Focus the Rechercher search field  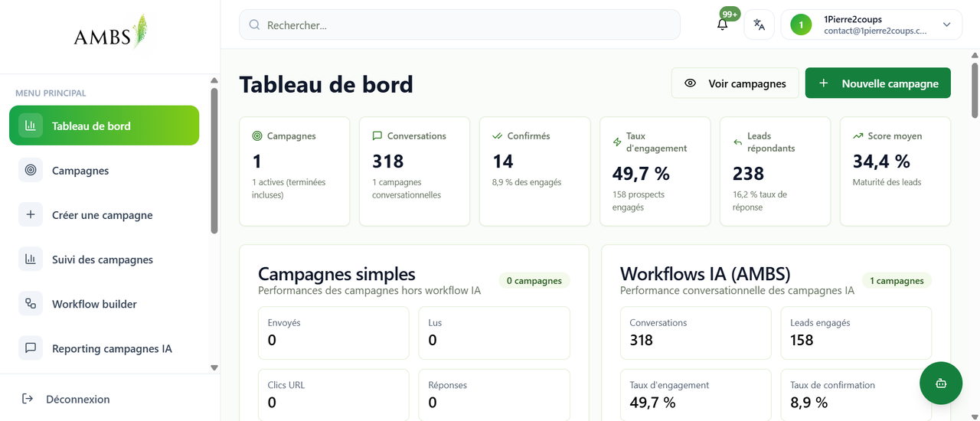(x=459, y=24)
